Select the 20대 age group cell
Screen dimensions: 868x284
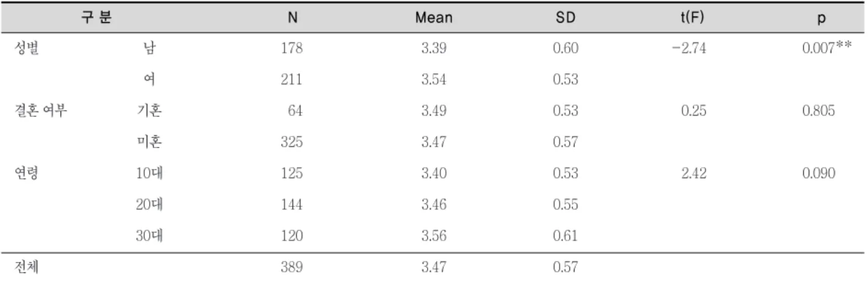click(149, 205)
